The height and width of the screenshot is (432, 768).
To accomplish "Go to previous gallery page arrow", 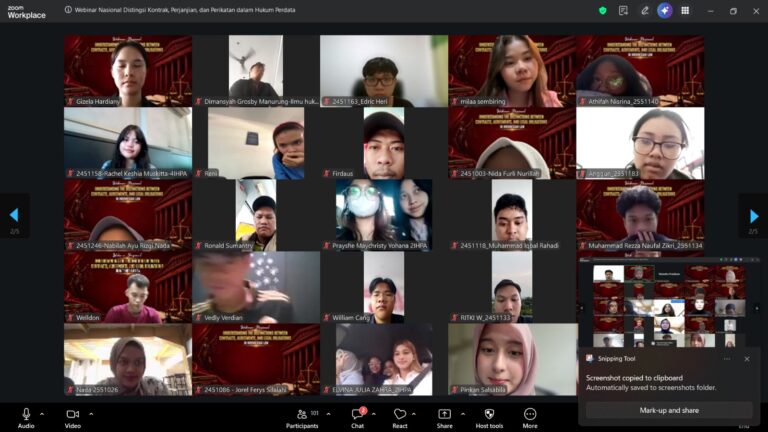I will point(14,216).
